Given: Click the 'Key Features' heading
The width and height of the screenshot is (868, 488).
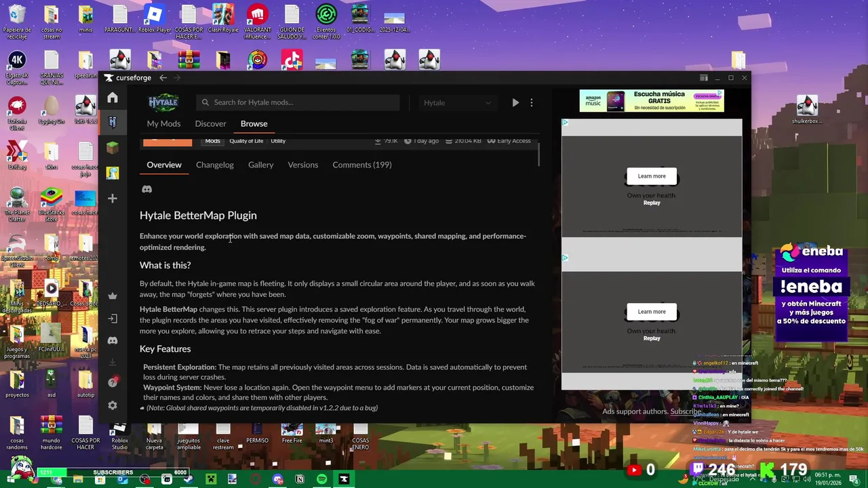Looking at the screenshot, I should tap(165, 349).
